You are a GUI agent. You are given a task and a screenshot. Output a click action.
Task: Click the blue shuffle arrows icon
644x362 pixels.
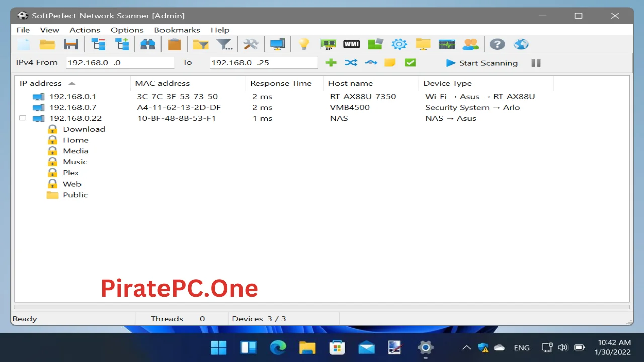[351, 63]
